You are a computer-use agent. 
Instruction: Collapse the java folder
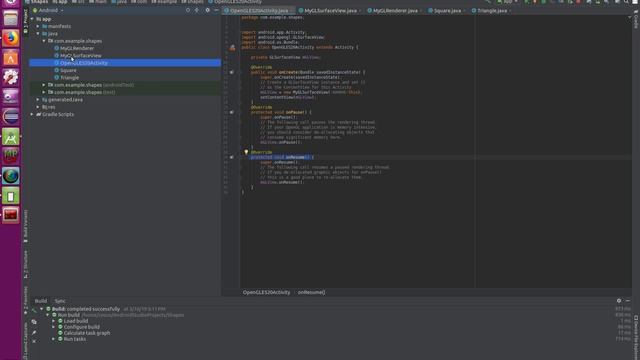[38, 33]
